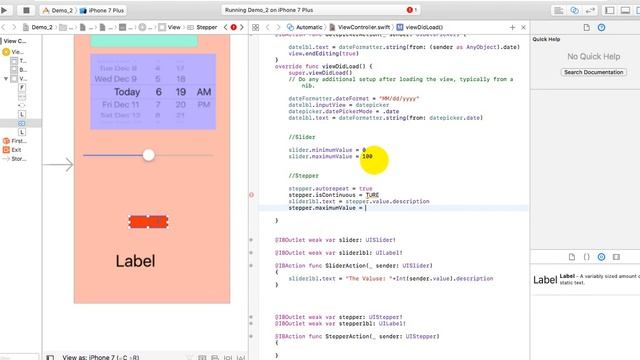The image size is (640, 360).
Task: Select the red stepper on the canvas
Action: 148,222
